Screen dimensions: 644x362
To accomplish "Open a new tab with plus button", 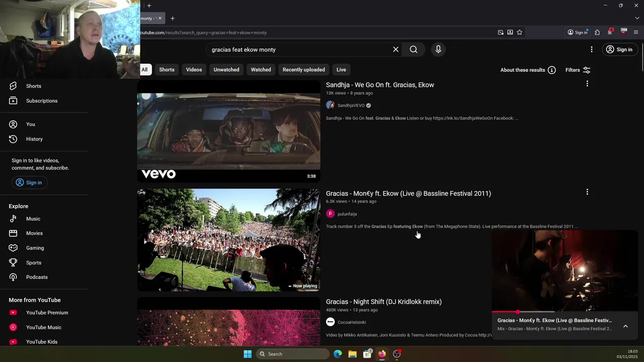I will (x=173, y=18).
